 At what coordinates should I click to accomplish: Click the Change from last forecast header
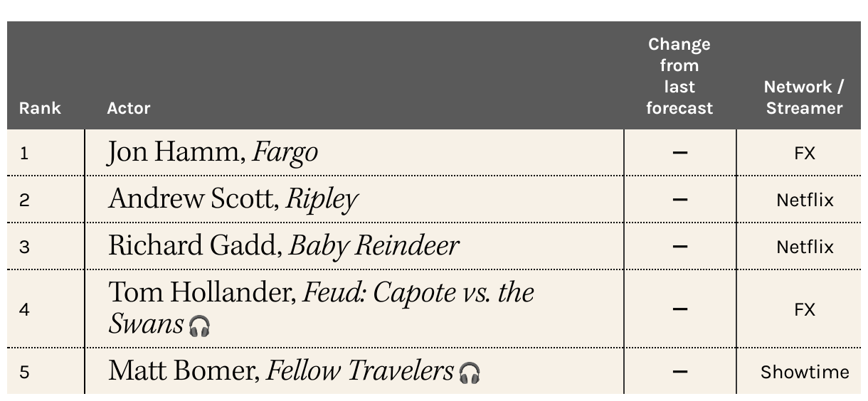coord(679,76)
